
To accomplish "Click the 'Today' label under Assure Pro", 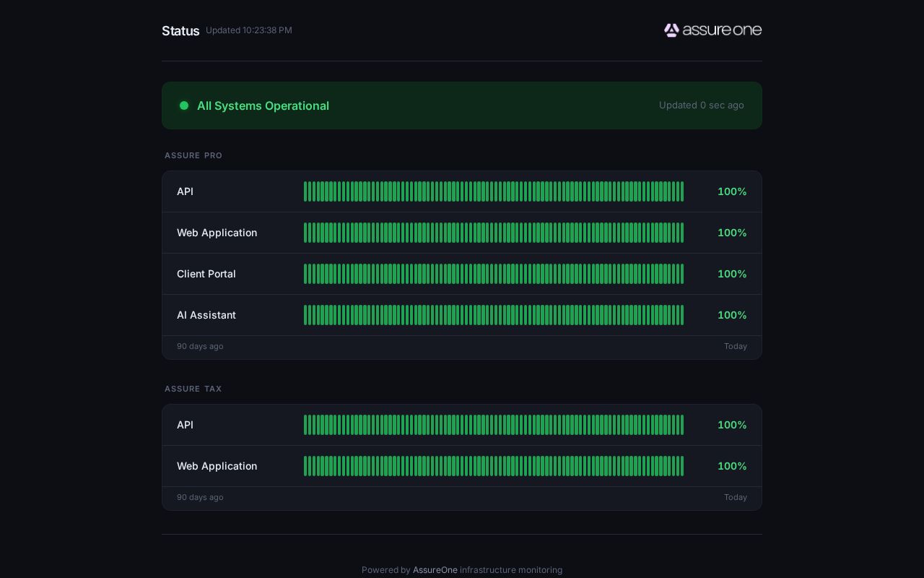I will [x=736, y=347].
